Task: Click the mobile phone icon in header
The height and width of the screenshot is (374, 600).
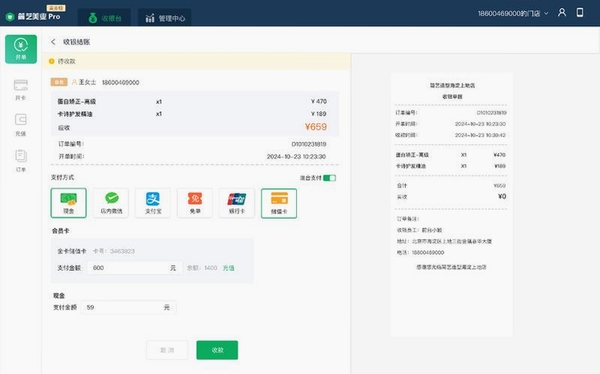Action: pos(580,13)
